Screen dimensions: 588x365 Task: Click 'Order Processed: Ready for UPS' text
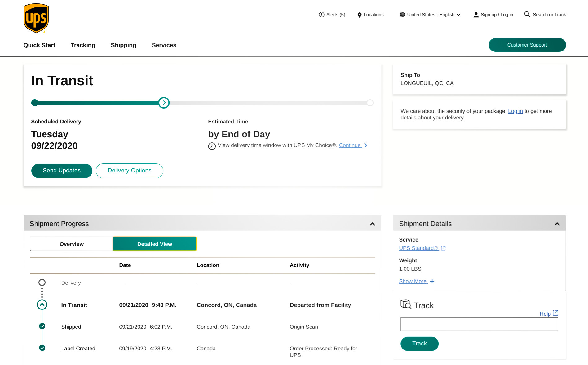click(x=324, y=352)
